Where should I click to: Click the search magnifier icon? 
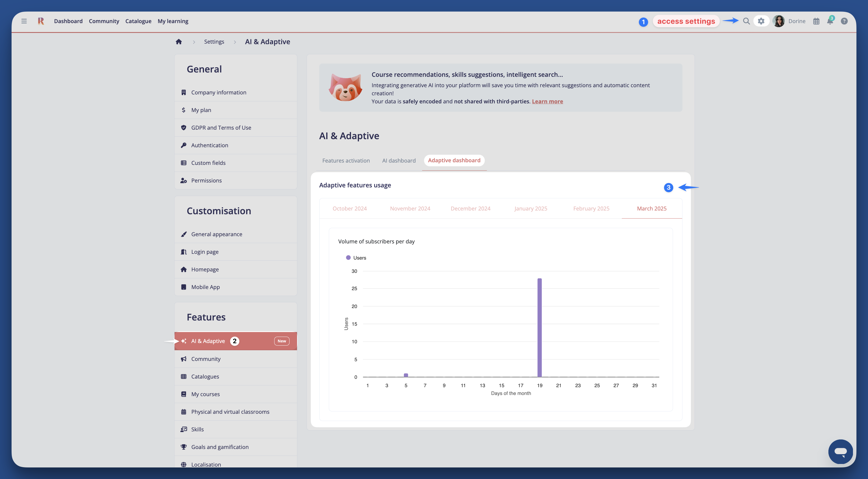746,21
